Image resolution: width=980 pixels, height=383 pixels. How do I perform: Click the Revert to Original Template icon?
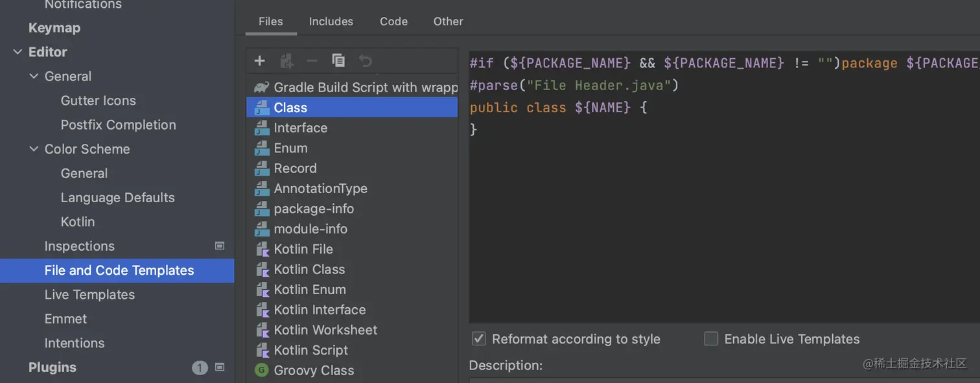pyautogui.click(x=366, y=61)
